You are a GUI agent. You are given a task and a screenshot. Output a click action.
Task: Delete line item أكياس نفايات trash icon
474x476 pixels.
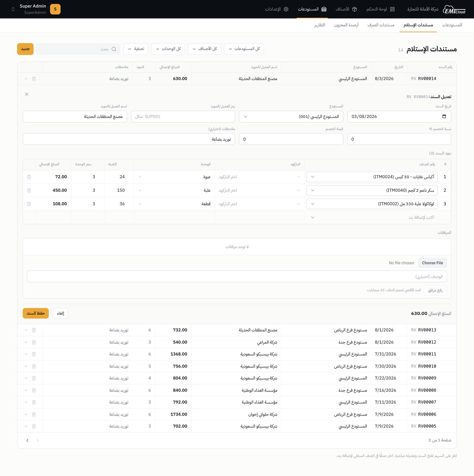(x=29, y=177)
